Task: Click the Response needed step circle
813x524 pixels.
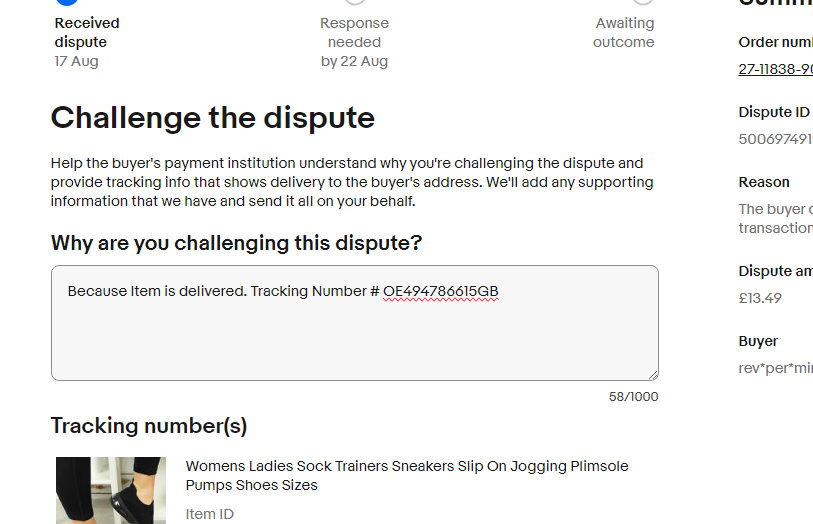Action: 354,2
